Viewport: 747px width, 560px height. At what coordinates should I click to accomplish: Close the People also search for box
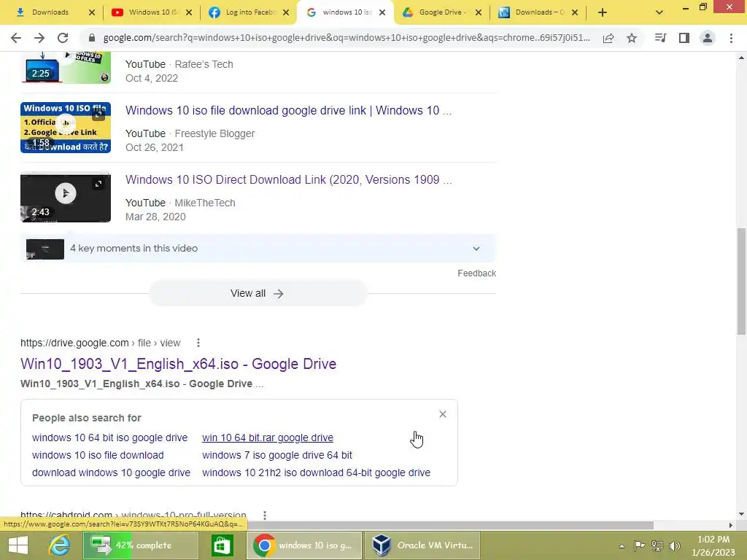443,414
